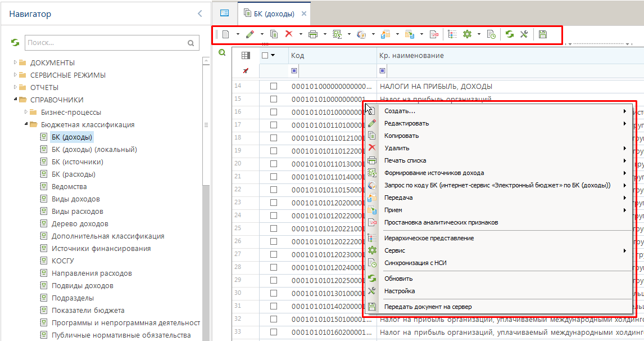Check the checkbox in row 30
The width and height of the screenshot is (644, 341).
274,293
